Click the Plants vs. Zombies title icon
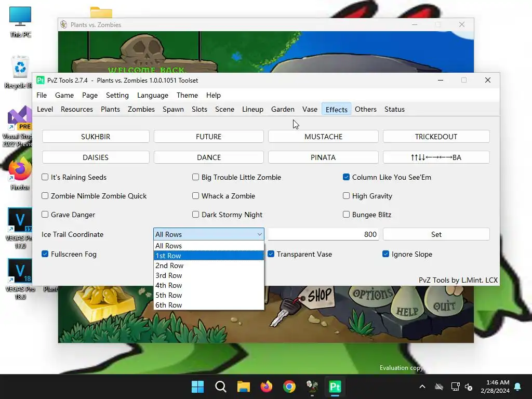The height and width of the screenshot is (399, 532). 64,24
